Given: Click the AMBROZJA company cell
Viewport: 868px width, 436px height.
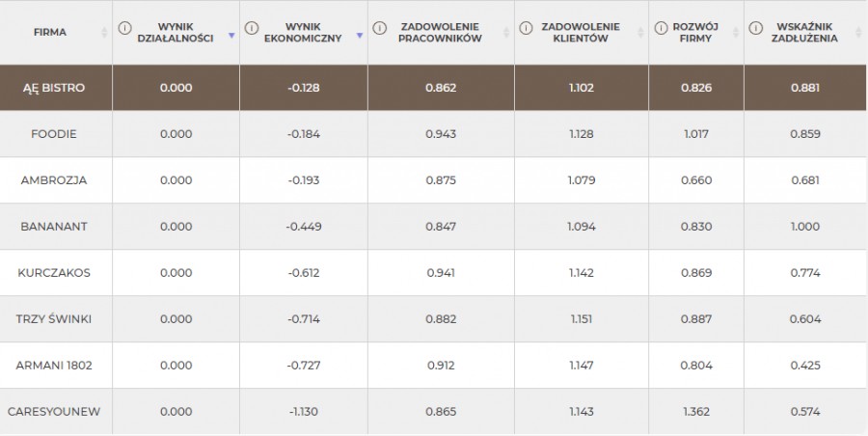Looking at the screenshot, I should click(56, 180).
